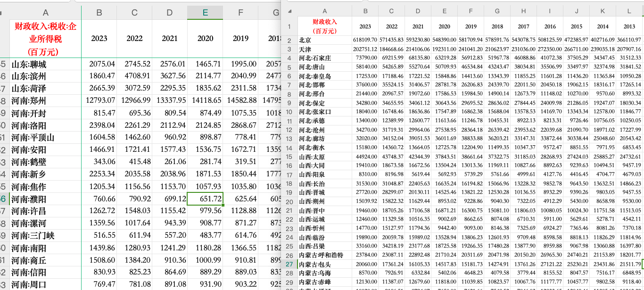Select column J header in the fiscal revenue sheet
This screenshot has height=290, width=644.
tap(576, 11)
